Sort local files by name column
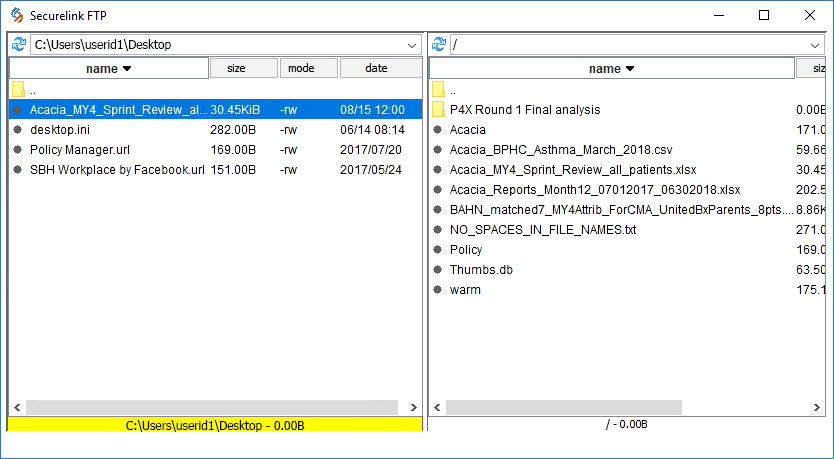834x459 pixels. 109,69
